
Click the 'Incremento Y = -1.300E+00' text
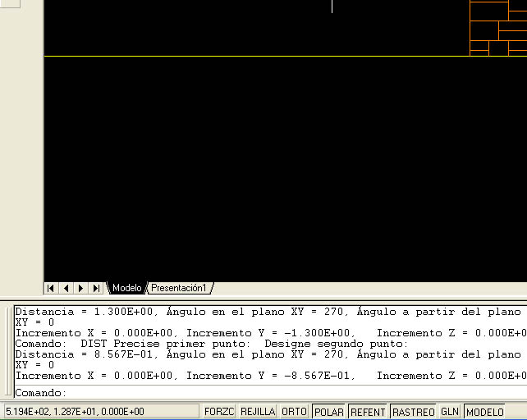(270, 333)
